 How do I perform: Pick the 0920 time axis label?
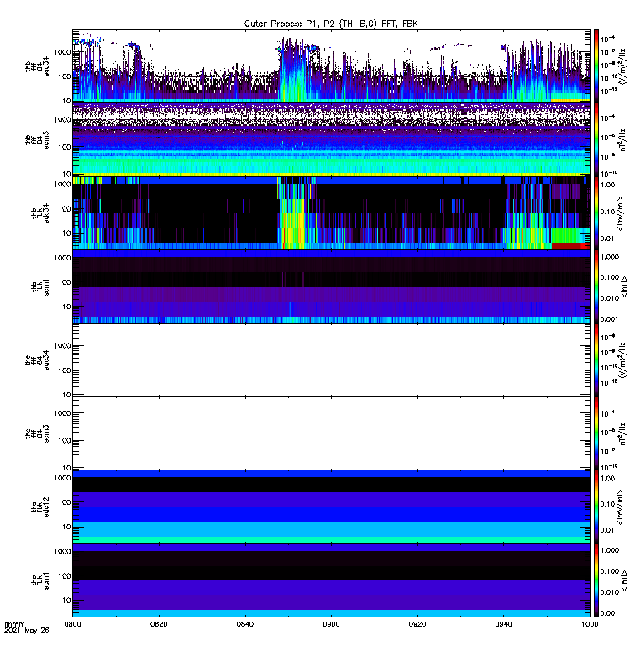click(417, 624)
